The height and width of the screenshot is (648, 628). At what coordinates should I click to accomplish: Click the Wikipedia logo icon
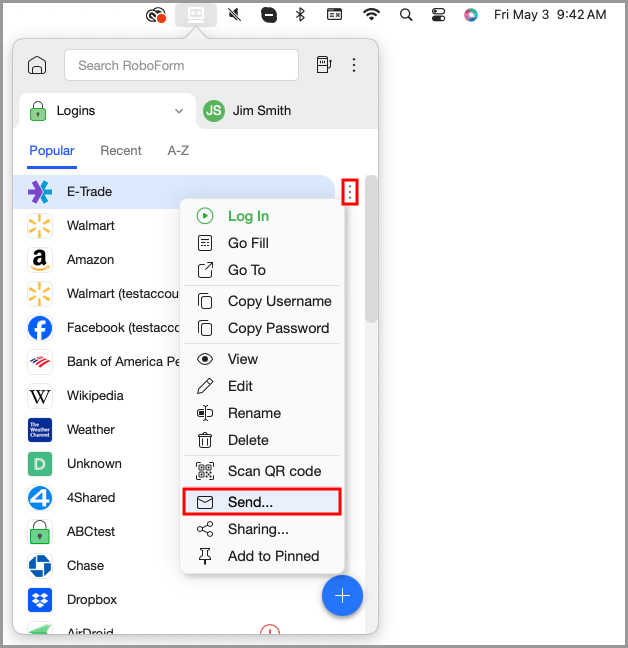(x=40, y=396)
